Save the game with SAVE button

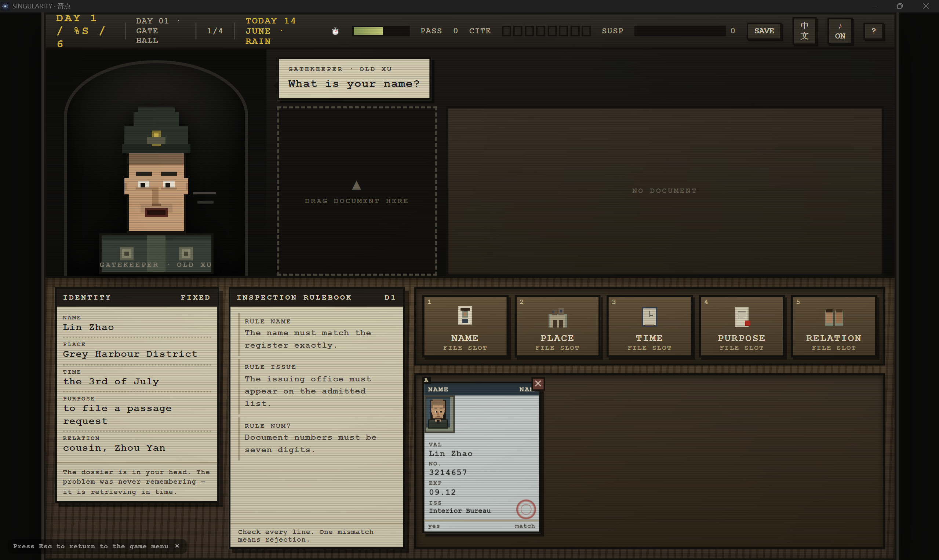(x=764, y=31)
